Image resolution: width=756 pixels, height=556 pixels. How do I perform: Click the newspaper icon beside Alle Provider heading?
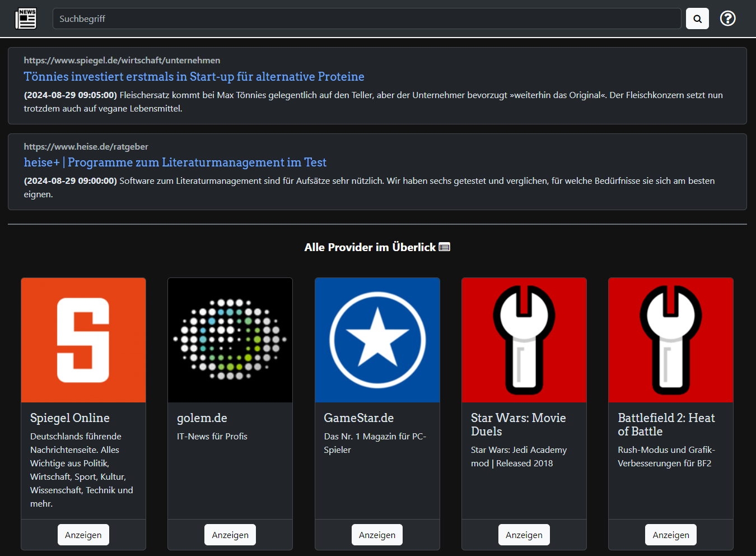click(445, 247)
